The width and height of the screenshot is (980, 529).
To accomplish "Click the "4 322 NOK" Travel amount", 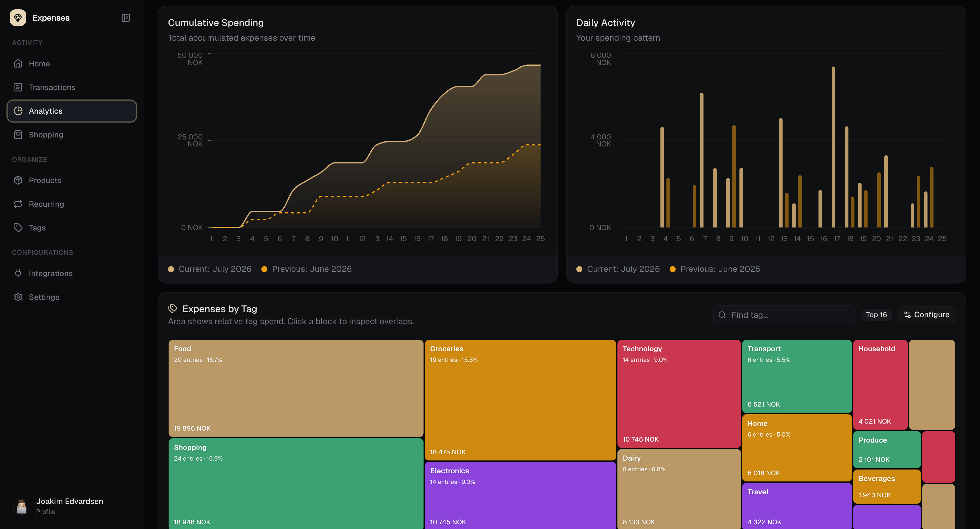I will [764, 522].
